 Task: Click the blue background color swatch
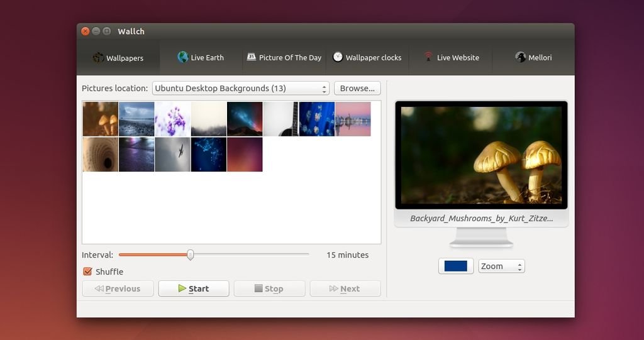(x=456, y=266)
